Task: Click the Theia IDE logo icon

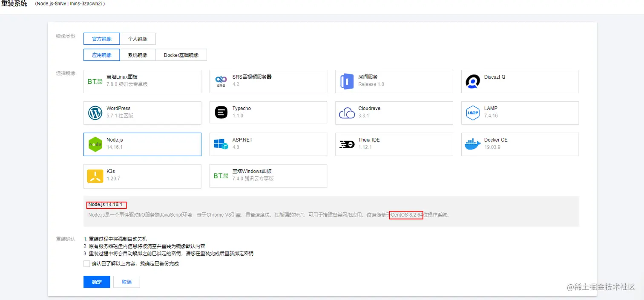Action: point(347,144)
